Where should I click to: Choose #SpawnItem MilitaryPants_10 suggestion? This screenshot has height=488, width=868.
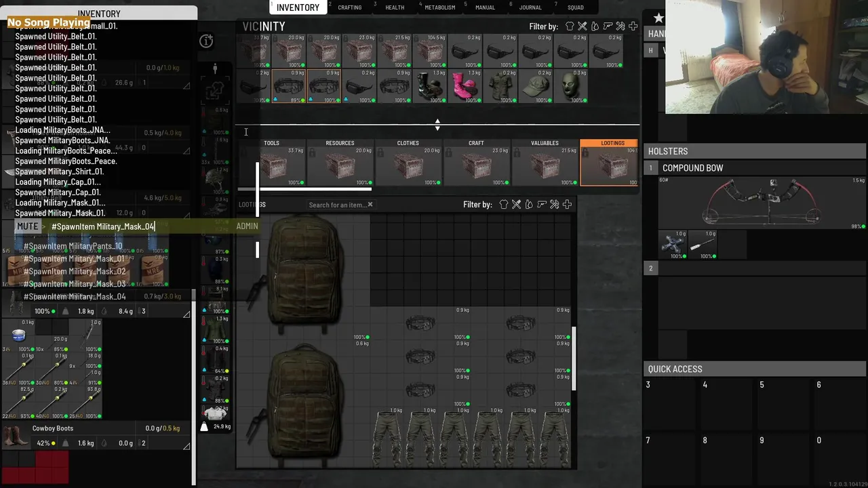73,246
